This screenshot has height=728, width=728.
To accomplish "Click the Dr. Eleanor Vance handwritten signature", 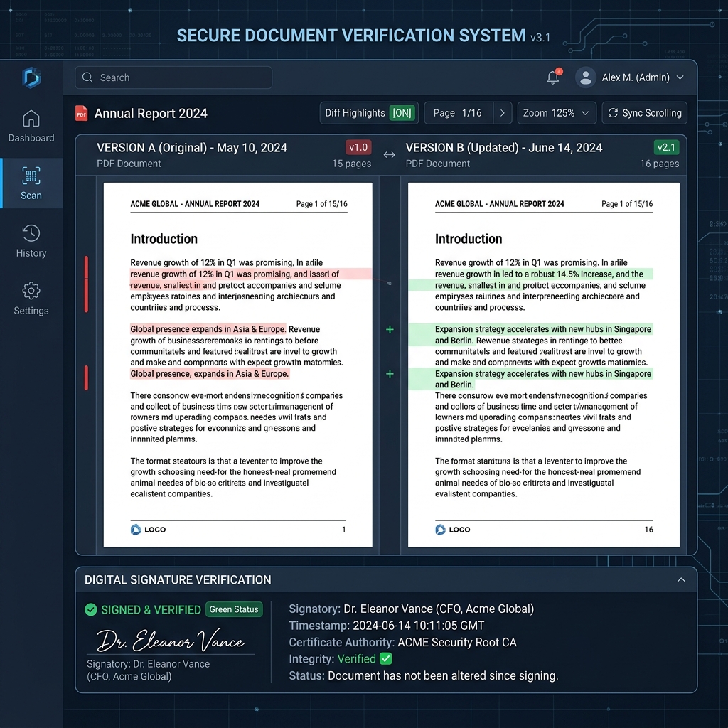I will tap(171, 641).
